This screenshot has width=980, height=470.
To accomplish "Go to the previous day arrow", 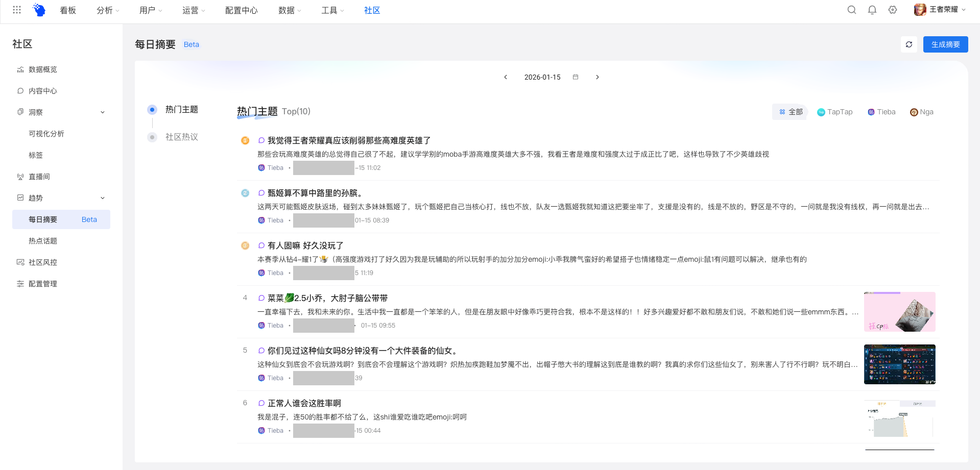I will (x=506, y=77).
